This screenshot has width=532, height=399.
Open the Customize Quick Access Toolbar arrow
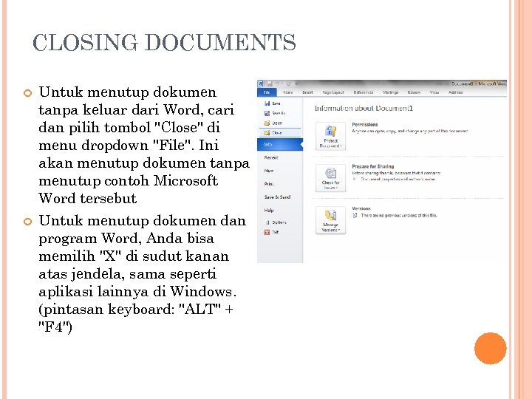point(296,83)
